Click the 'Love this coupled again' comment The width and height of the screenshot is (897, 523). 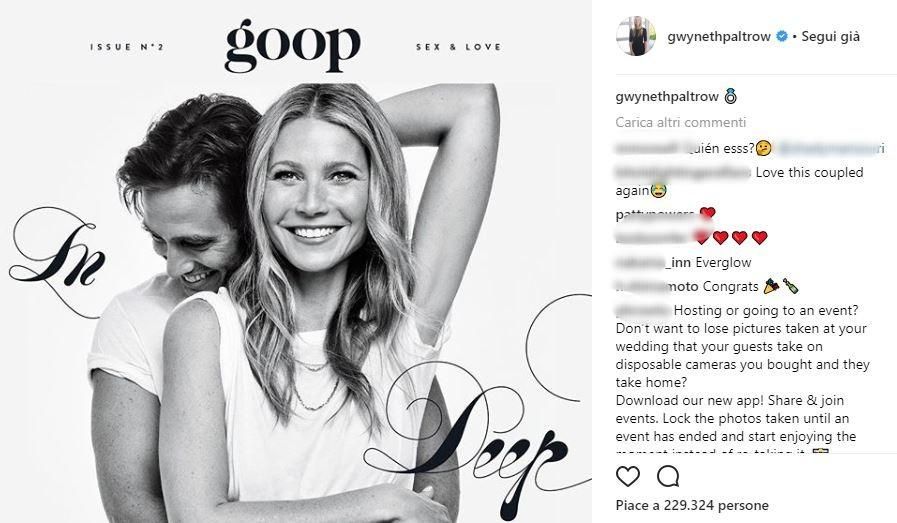point(739,181)
